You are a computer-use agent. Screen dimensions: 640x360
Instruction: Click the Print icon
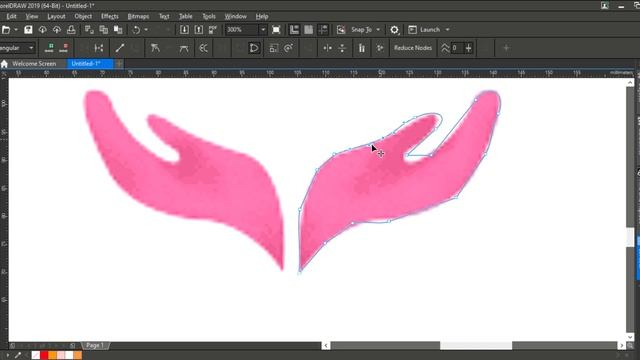pos(71,30)
